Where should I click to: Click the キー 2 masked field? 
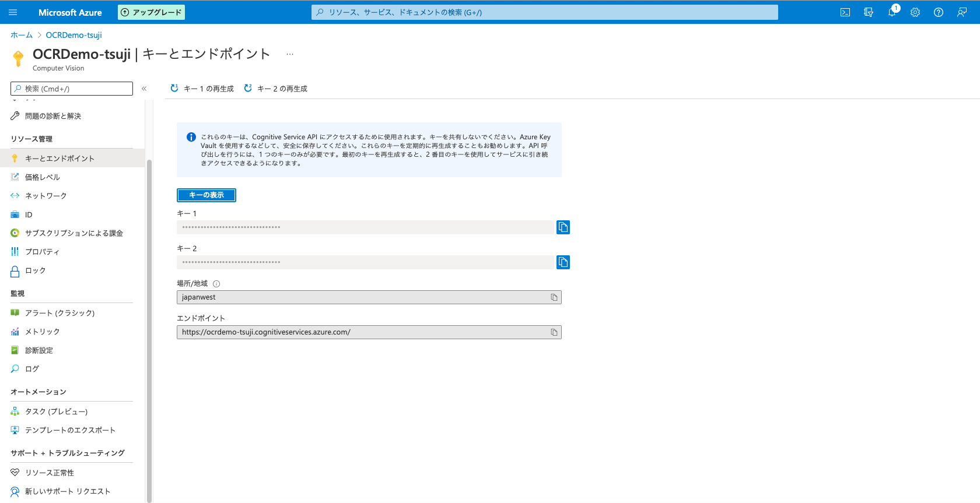[365, 262]
